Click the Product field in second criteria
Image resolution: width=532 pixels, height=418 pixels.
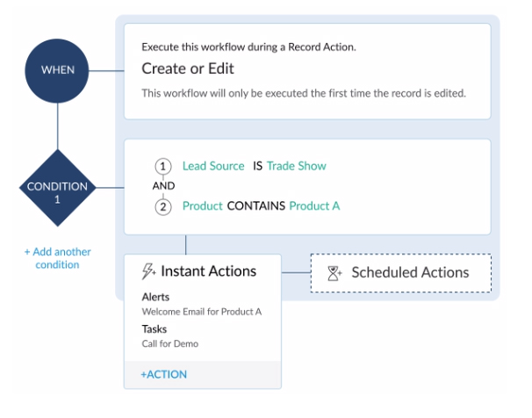point(202,206)
